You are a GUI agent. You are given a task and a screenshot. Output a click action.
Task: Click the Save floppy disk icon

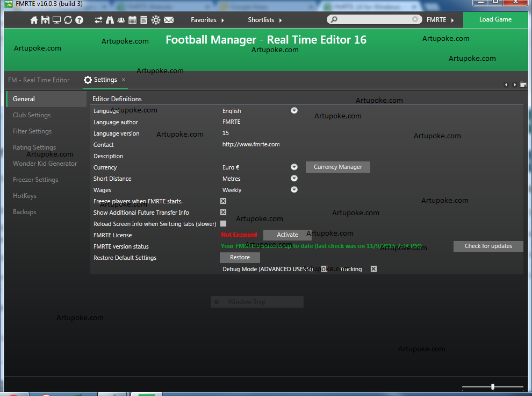pyautogui.click(x=45, y=20)
